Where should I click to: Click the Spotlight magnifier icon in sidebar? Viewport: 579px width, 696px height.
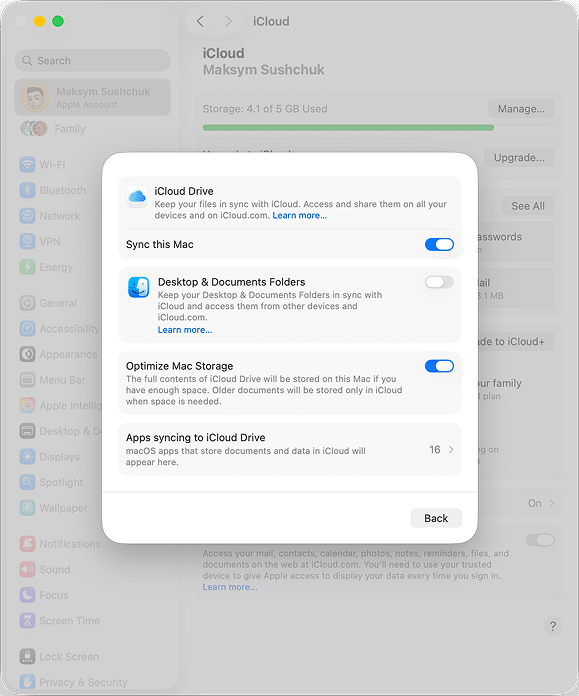pyautogui.click(x=28, y=482)
